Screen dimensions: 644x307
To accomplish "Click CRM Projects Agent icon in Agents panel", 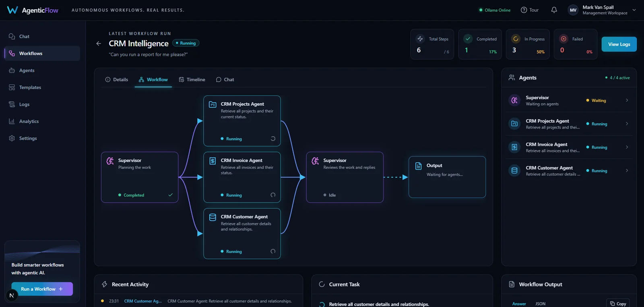I will pos(514,124).
